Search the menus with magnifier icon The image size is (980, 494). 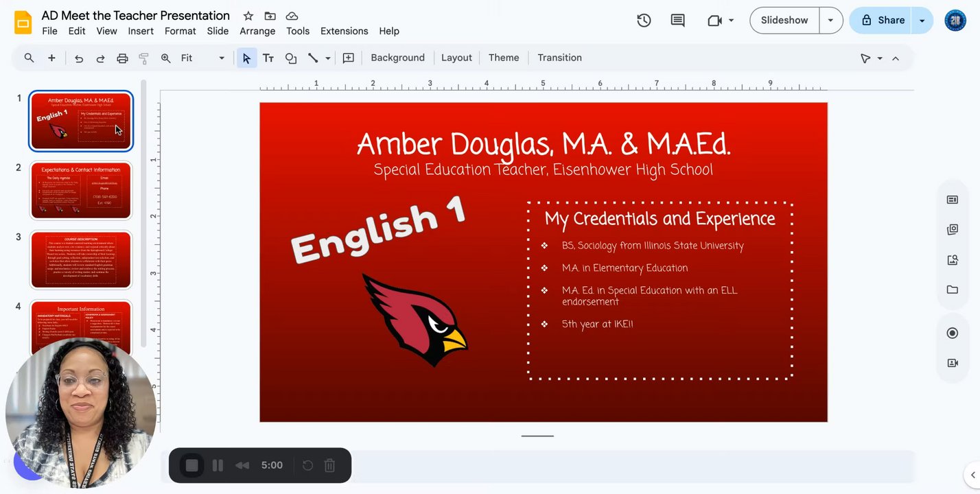[x=29, y=58]
